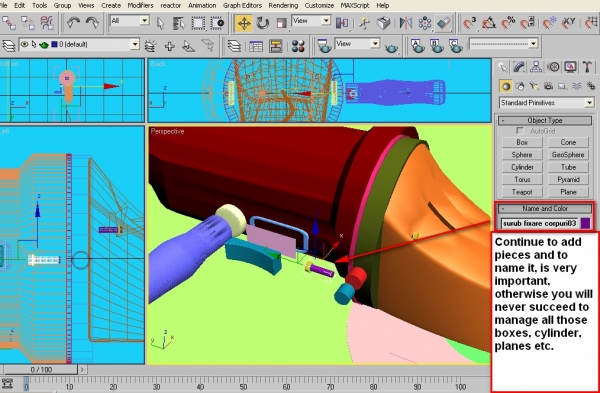The image size is (600, 393).
Task: Open the Hierarchy command panel tab
Action: (536, 67)
